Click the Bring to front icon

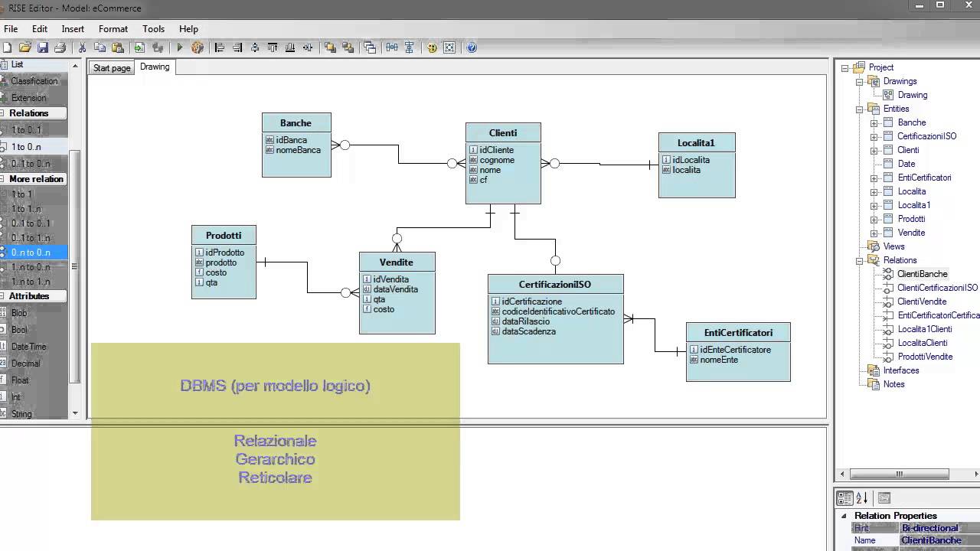[330, 47]
